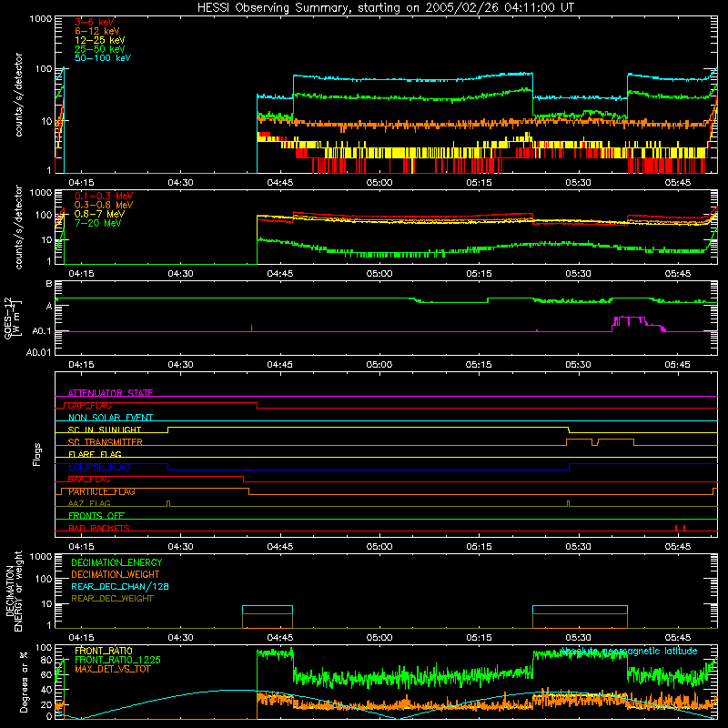Click the counts/s/detector label of top plot
Screen dimensions: 728x728
pyautogui.click(x=18, y=95)
